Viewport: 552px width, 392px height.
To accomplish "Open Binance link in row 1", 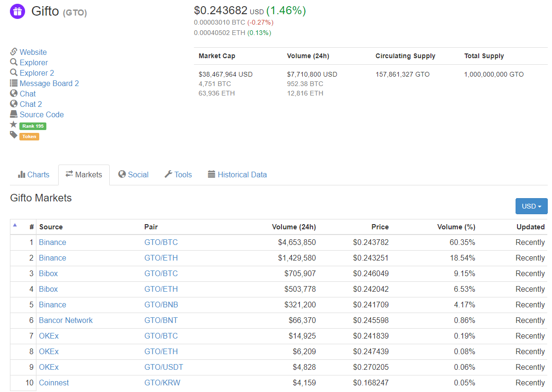I will 53,243.
